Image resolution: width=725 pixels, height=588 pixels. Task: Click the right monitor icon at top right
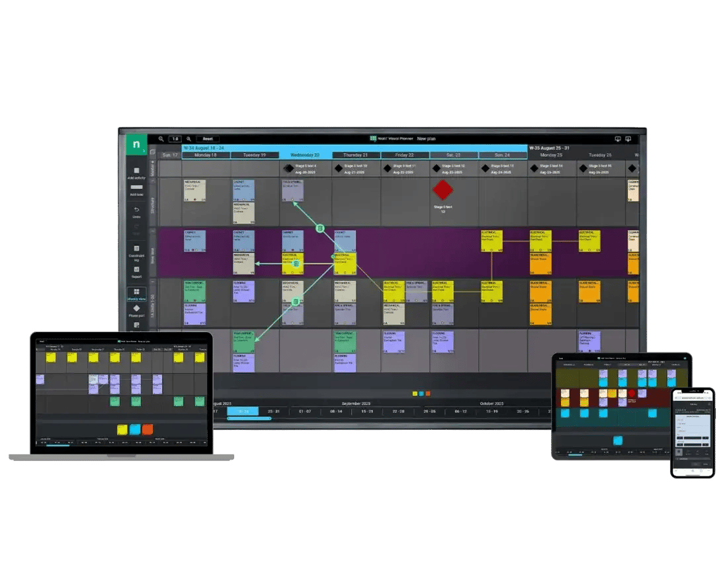(x=628, y=139)
